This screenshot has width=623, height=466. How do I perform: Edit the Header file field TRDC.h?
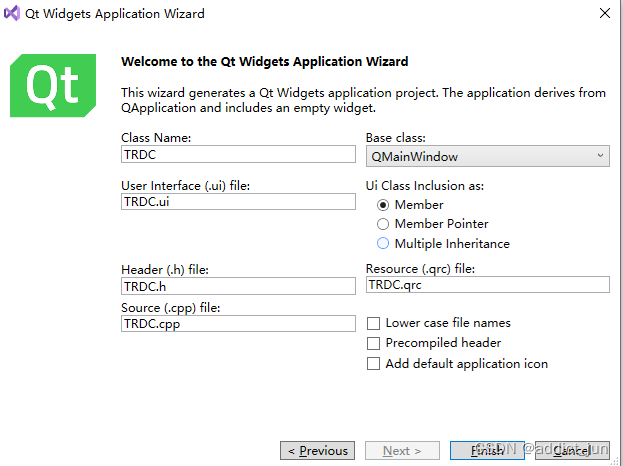click(238, 286)
